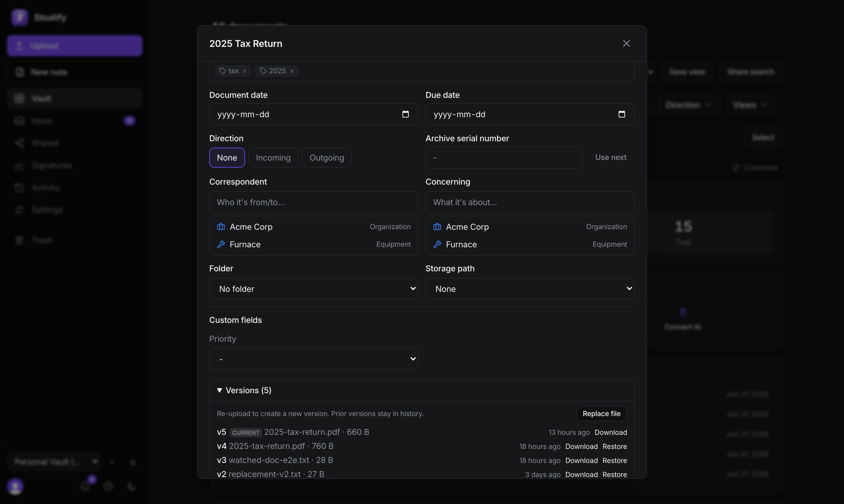
Task: Click the Furnace wrench icon under Concerning
Action: pos(437,244)
